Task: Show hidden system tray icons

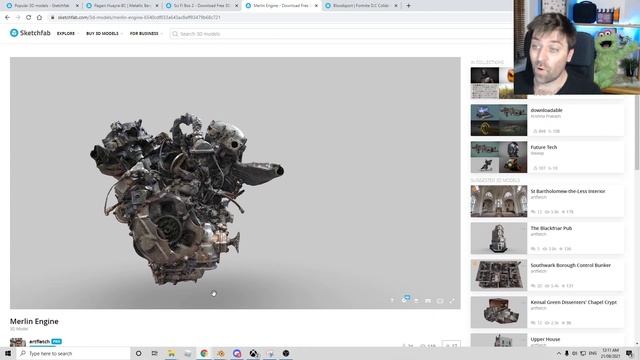Action: click(559, 353)
